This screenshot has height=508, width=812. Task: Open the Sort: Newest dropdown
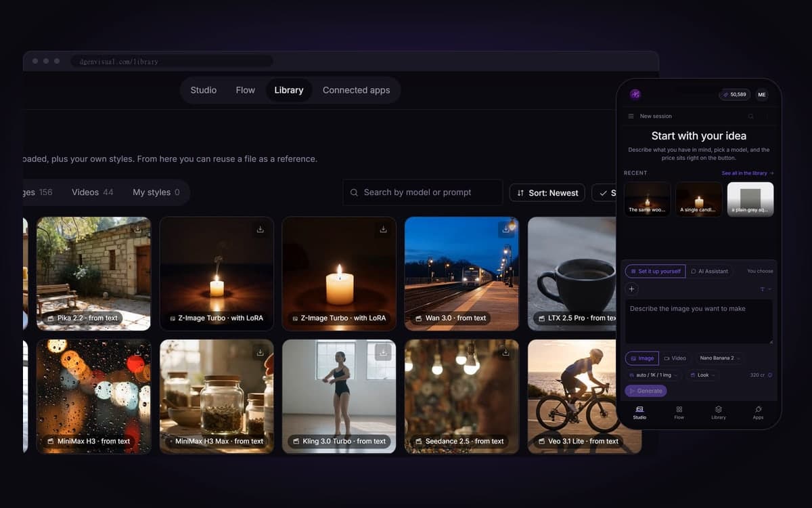click(547, 193)
